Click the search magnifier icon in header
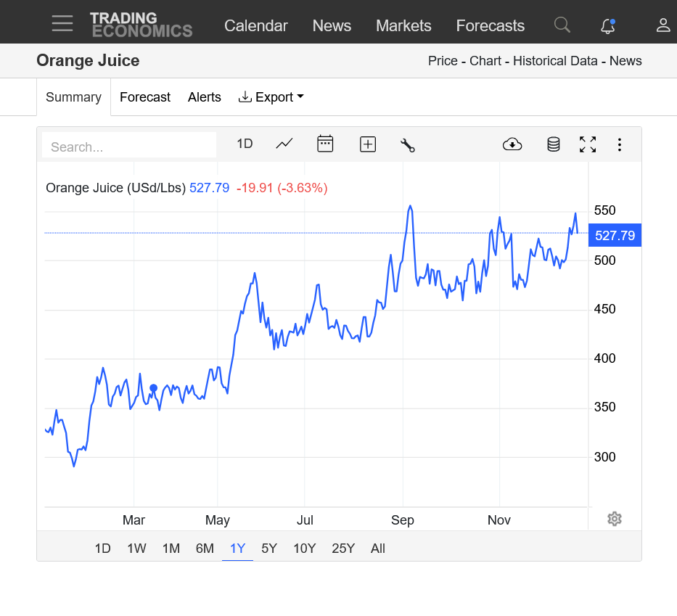677x616 pixels. click(x=562, y=25)
